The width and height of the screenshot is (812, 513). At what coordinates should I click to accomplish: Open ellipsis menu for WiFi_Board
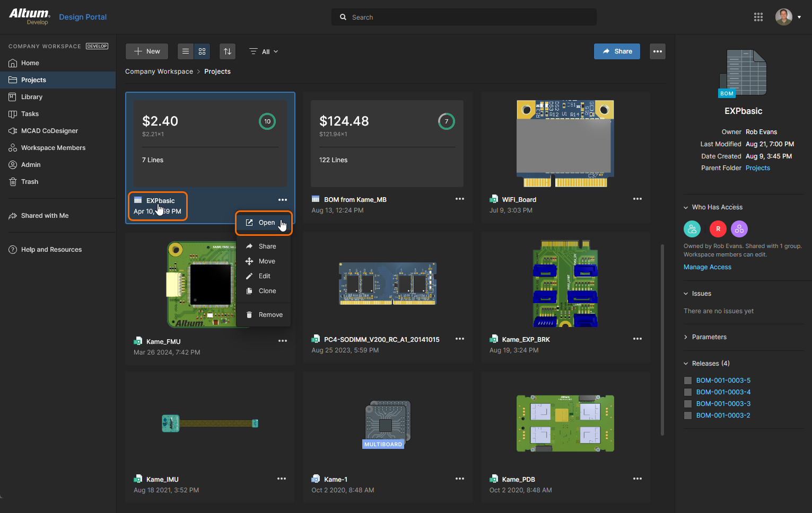coord(638,199)
